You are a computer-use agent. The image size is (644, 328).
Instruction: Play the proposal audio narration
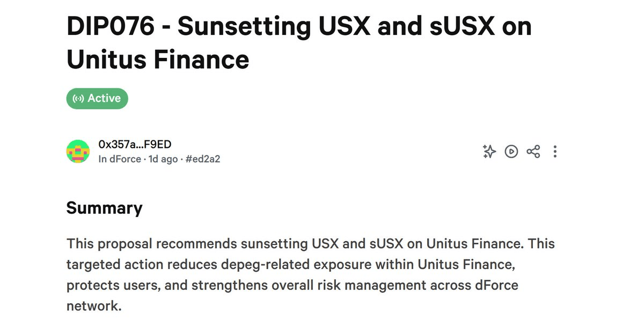pyautogui.click(x=511, y=152)
